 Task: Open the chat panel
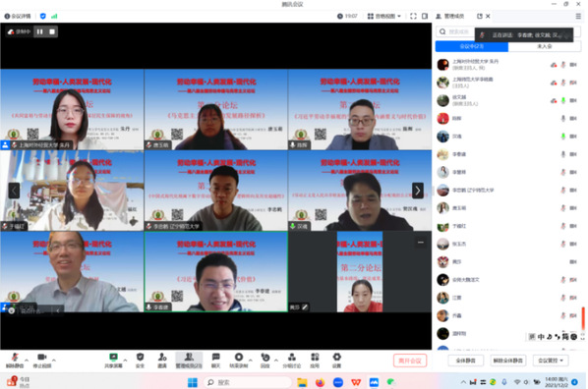(215, 361)
